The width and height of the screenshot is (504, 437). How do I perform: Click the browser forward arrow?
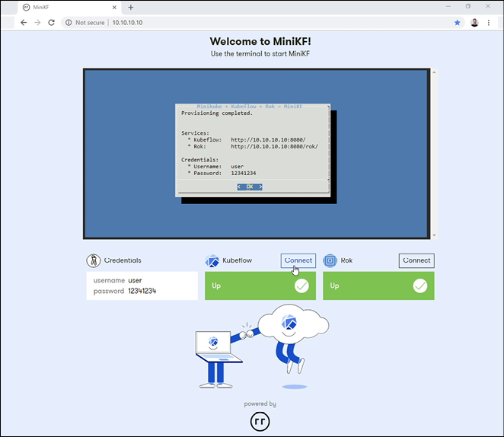pyautogui.click(x=37, y=23)
